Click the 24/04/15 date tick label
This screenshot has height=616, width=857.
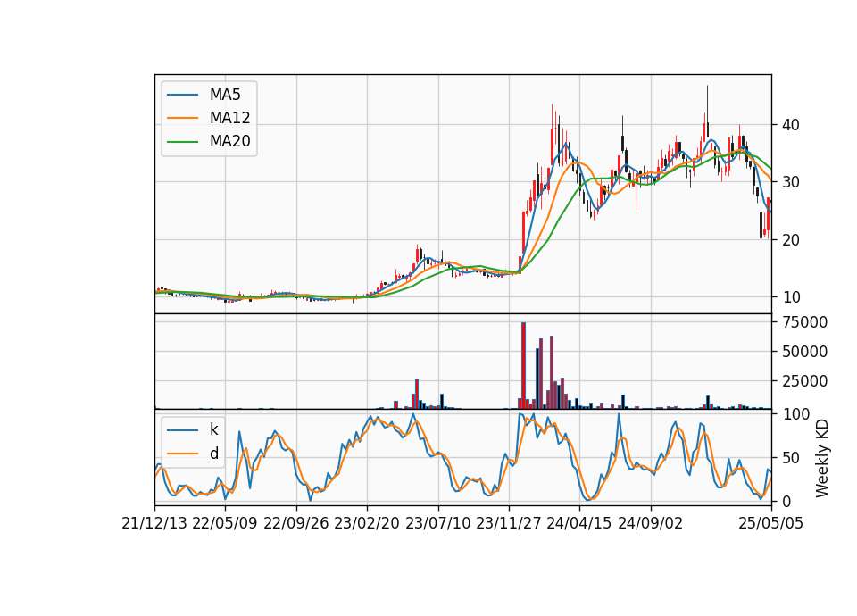pos(579,523)
